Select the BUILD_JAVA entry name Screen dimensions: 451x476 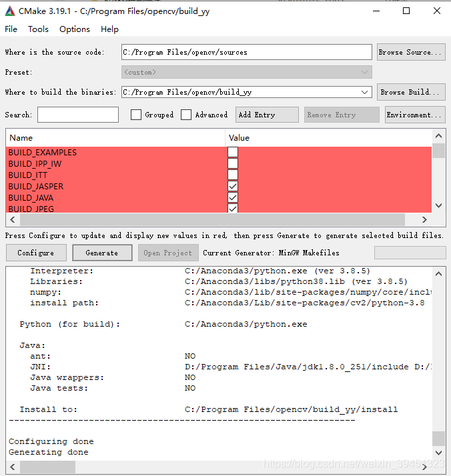pyautogui.click(x=31, y=198)
